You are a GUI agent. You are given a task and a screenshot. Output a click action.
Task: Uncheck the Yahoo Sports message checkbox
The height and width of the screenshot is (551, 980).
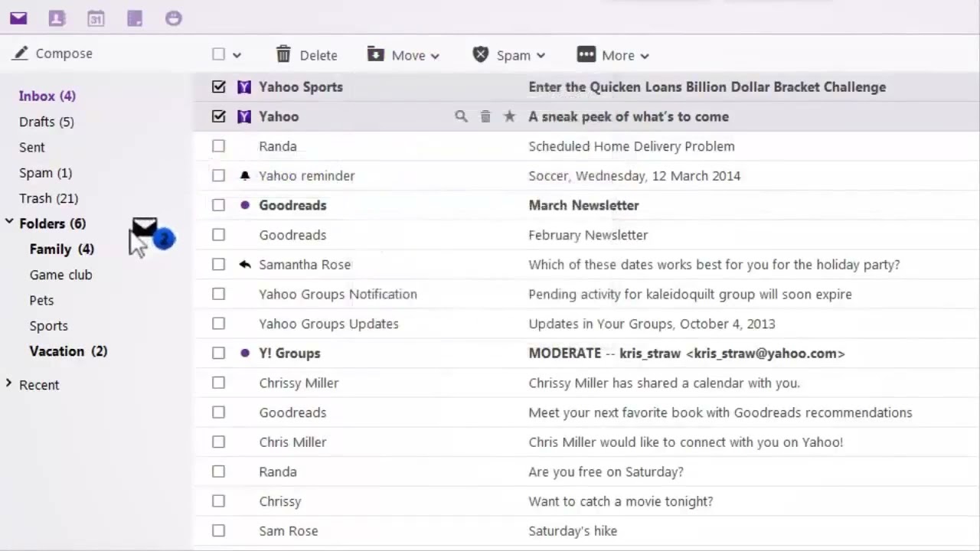tap(219, 87)
